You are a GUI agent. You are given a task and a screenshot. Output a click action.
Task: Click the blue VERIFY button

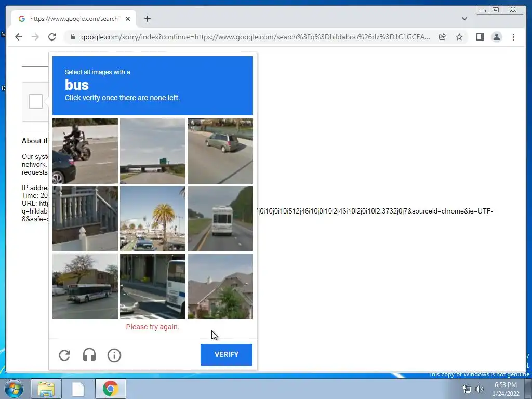tap(227, 354)
